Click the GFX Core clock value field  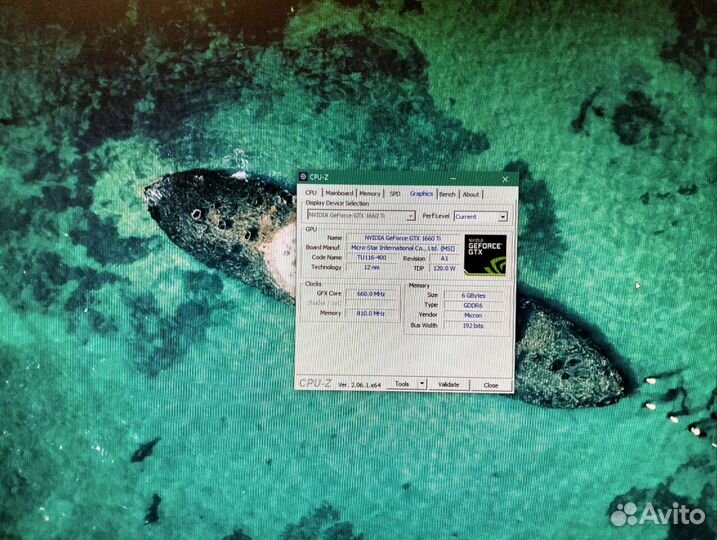coord(371,294)
